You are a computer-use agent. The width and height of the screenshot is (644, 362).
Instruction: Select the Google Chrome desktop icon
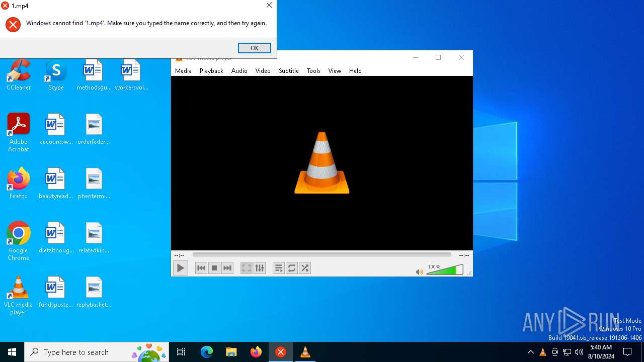[x=19, y=241]
